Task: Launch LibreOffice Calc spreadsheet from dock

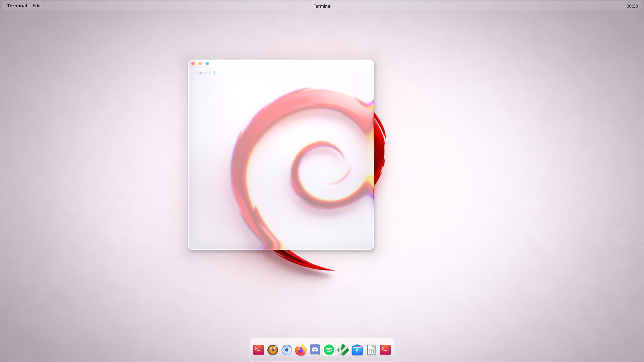Action: tap(371, 350)
